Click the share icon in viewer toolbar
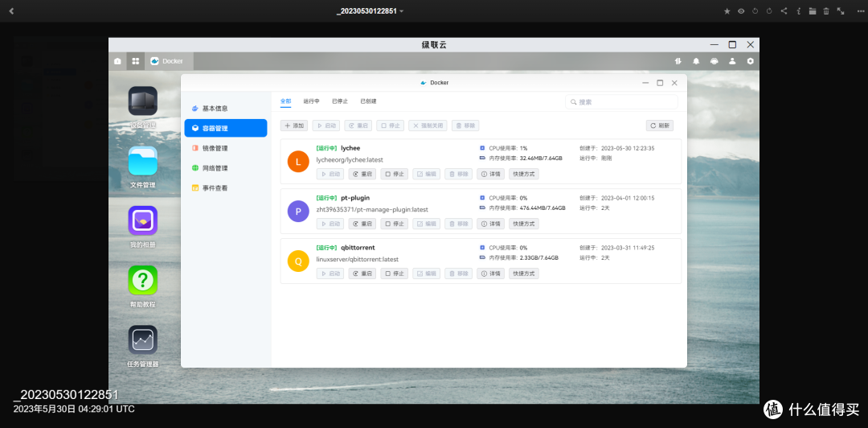 pyautogui.click(x=784, y=11)
